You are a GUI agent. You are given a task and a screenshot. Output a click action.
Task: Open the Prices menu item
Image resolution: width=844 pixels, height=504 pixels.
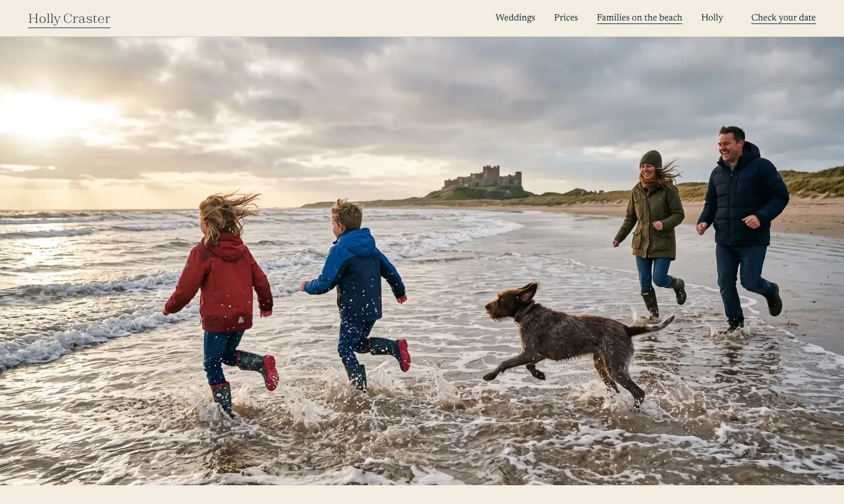[566, 18]
